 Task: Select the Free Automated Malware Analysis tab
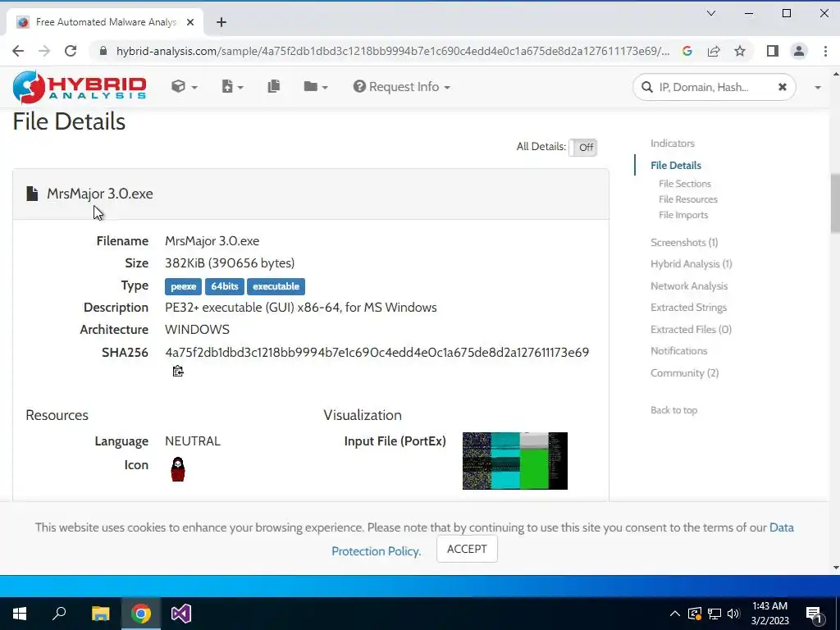[x=105, y=22]
